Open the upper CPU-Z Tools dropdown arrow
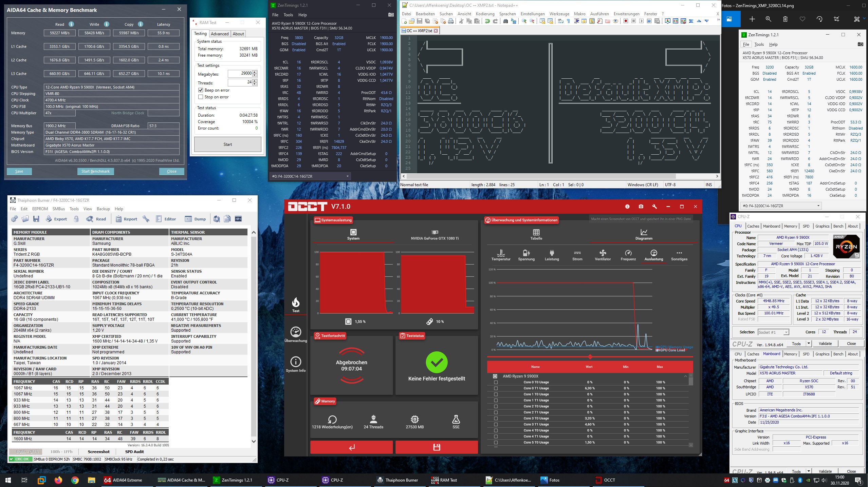This screenshot has height=487, width=868. (x=809, y=344)
